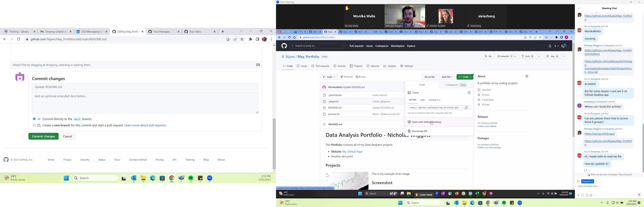Open Unwatch dropdown
The height and width of the screenshot is (207, 644).
[x=506, y=56]
